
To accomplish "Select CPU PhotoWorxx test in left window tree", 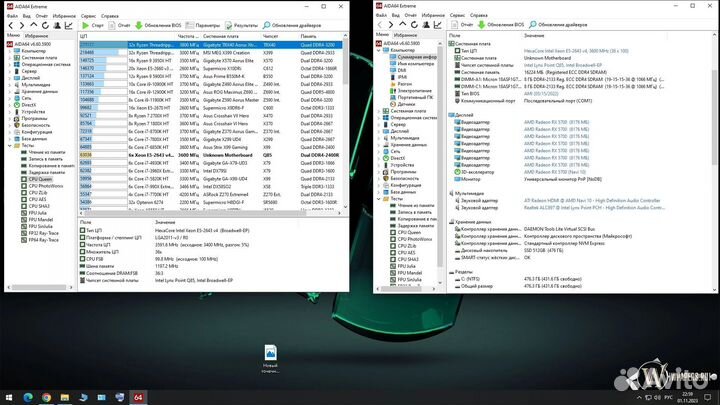I will coord(42,186).
